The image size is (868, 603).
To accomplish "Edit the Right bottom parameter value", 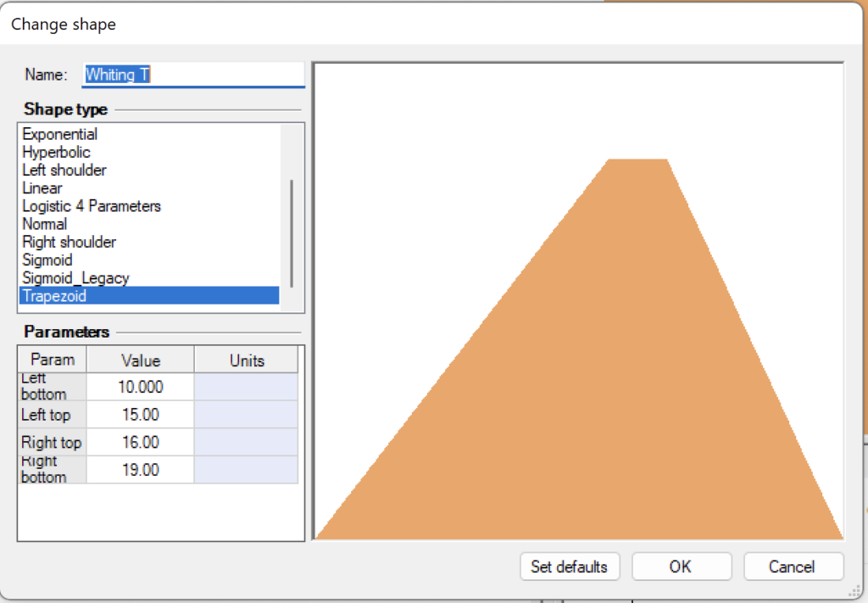I will pos(139,469).
